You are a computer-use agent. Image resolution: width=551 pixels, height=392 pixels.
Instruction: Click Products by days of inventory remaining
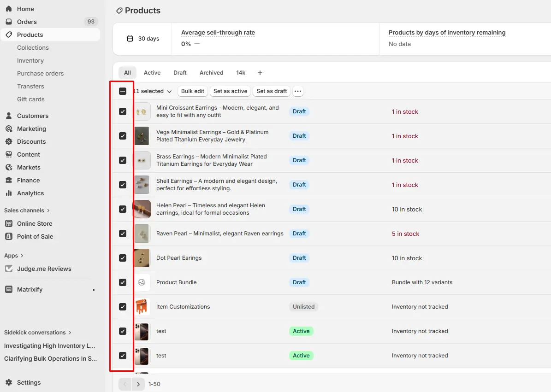(447, 33)
